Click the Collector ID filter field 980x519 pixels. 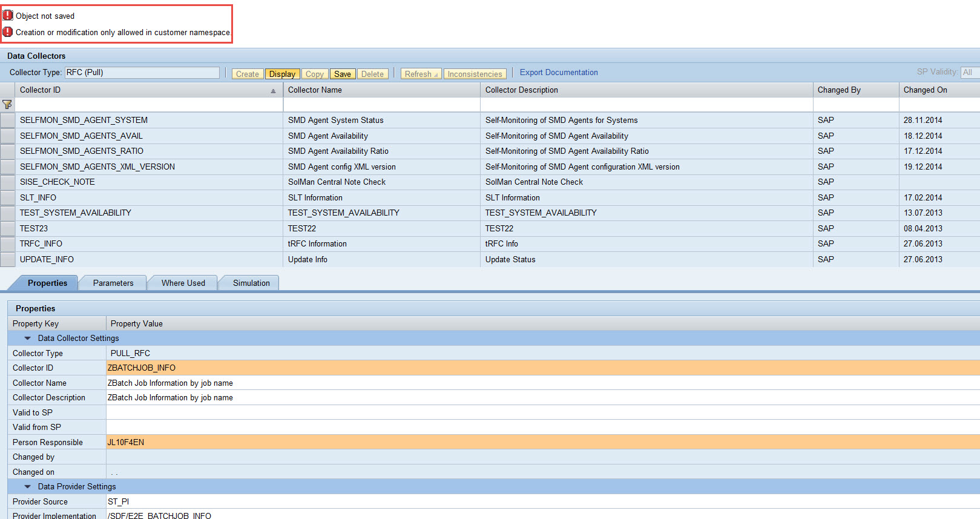[149, 105]
